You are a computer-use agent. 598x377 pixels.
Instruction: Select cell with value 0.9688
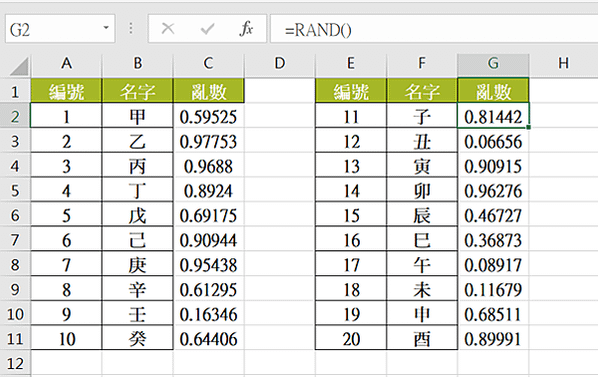pos(209,166)
